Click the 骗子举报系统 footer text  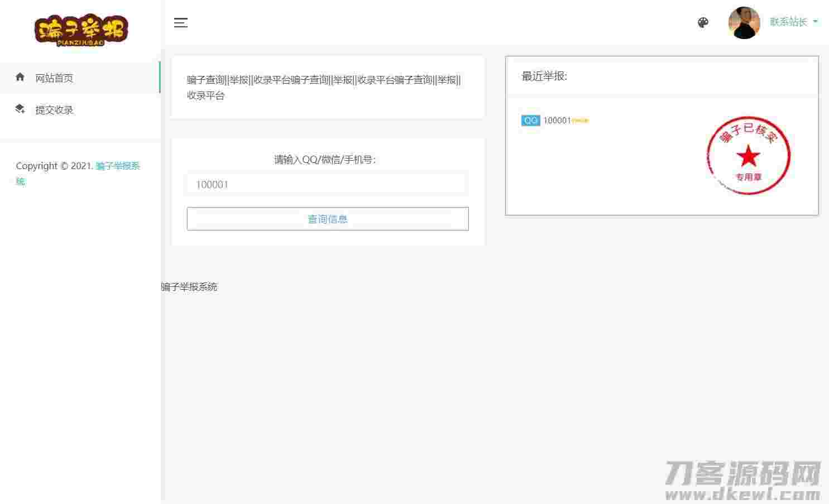(189, 287)
